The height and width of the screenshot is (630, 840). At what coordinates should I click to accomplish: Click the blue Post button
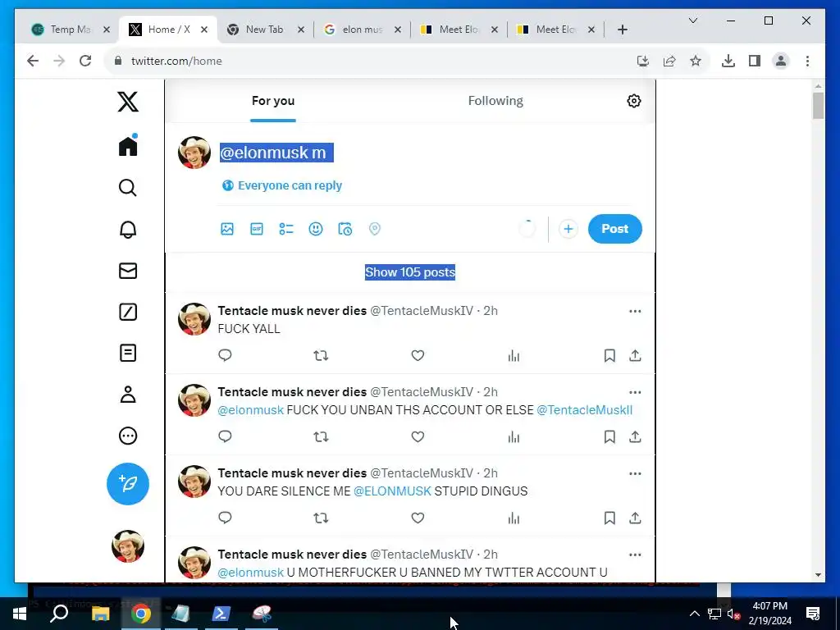click(614, 229)
